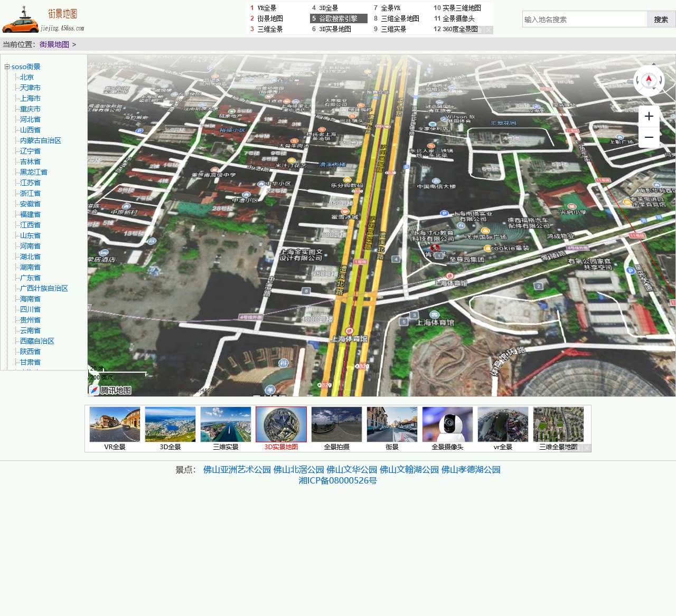Zoom in the map with plus button

649,116
